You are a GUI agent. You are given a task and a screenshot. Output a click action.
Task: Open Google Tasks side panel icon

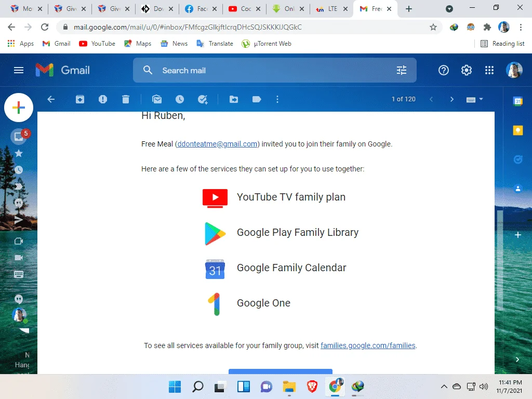(x=518, y=159)
